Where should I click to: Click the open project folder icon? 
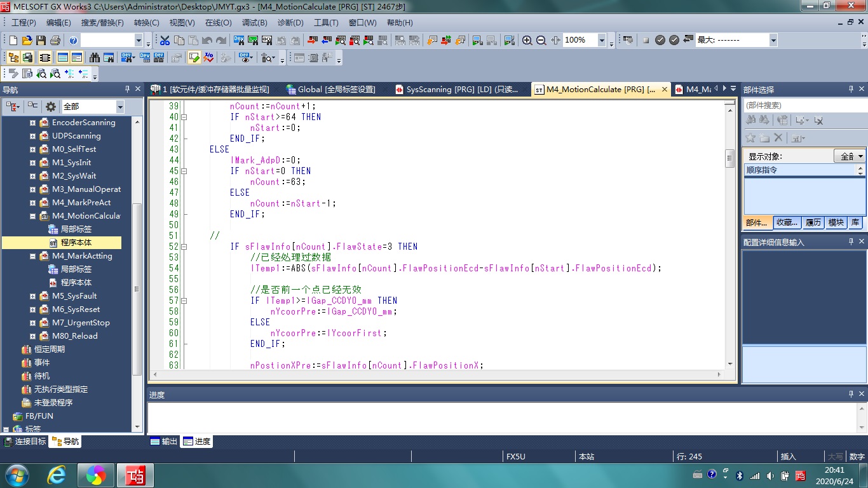click(27, 40)
